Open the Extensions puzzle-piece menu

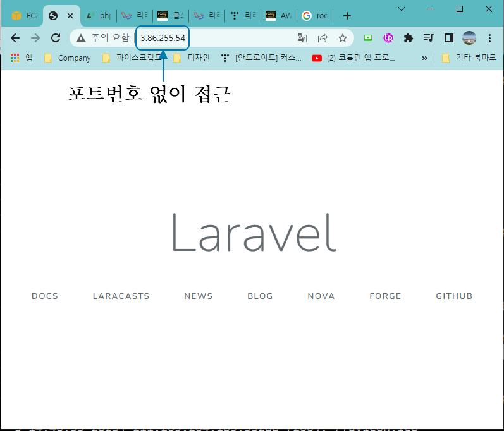[409, 38]
